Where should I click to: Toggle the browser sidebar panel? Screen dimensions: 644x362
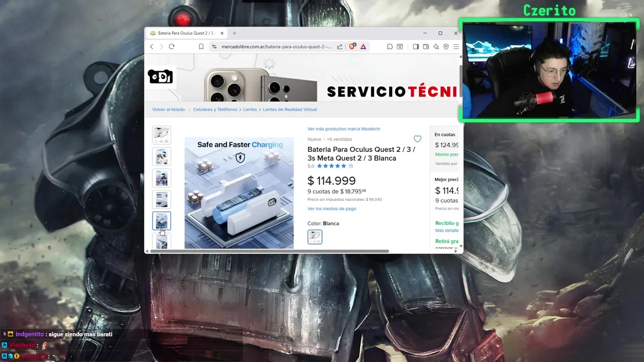(x=416, y=46)
